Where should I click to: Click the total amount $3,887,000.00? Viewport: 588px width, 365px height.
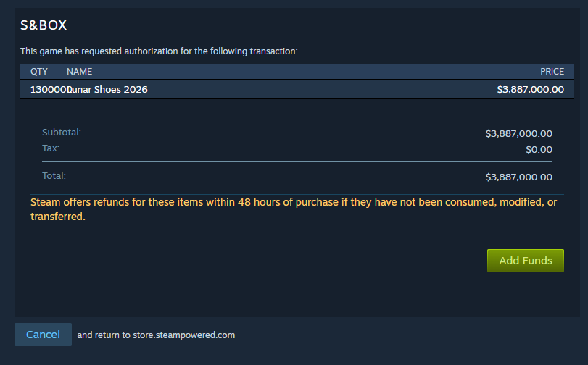pyautogui.click(x=518, y=177)
